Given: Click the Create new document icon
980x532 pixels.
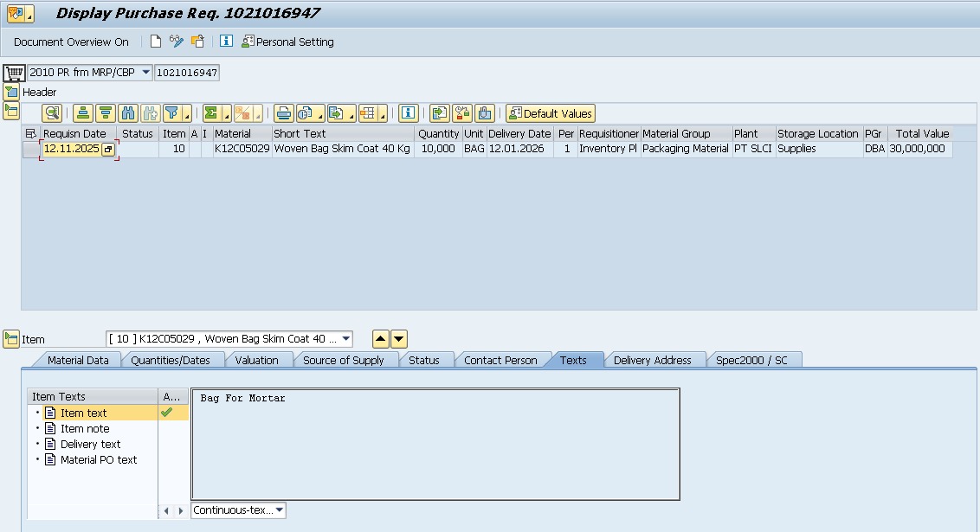Looking at the screenshot, I should click(x=156, y=42).
